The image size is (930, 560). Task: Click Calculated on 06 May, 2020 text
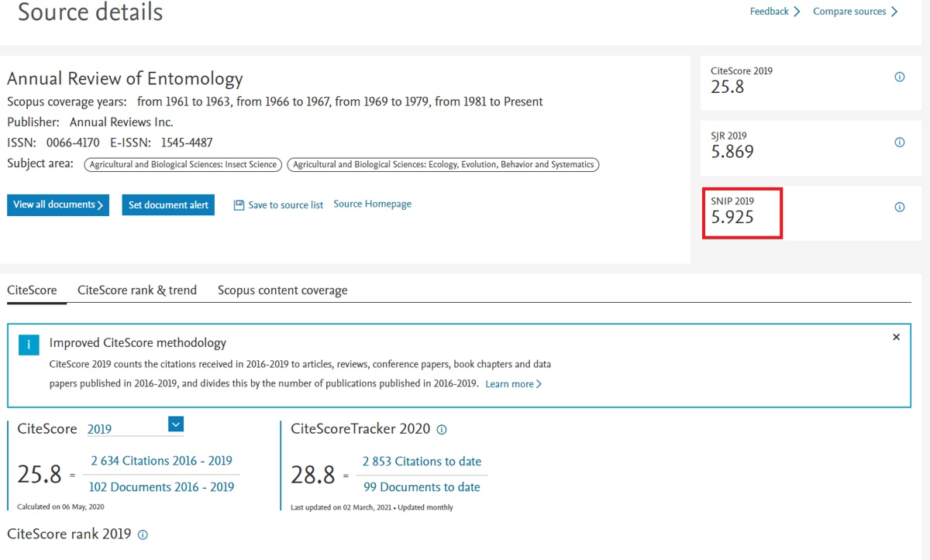[x=60, y=507]
